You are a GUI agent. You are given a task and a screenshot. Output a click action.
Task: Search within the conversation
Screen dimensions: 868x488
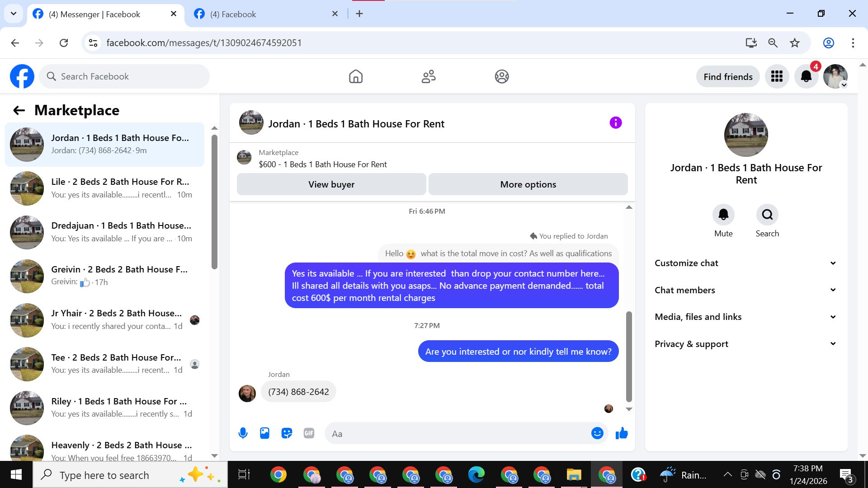pyautogui.click(x=767, y=215)
